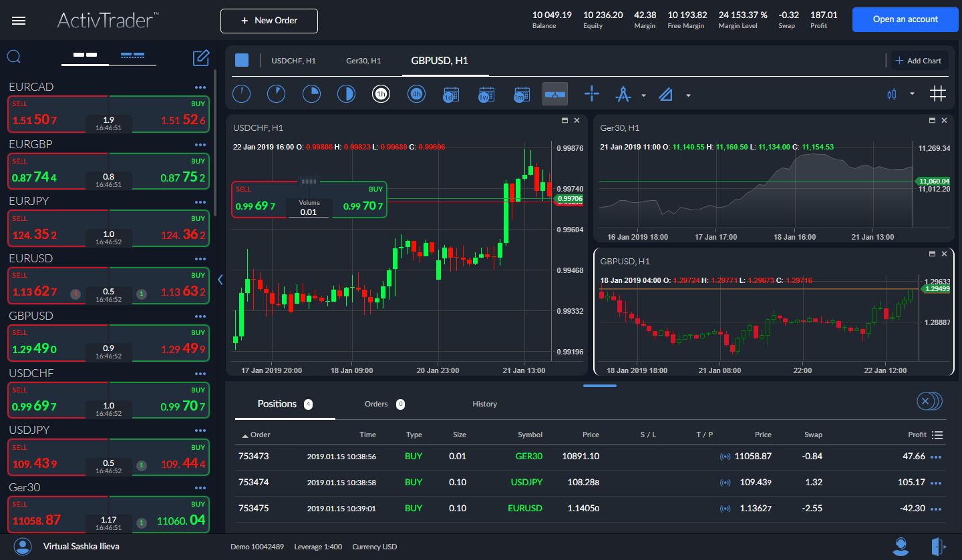The height and width of the screenshot is (560, 962).
Task: Open options dots for order 753473
Action: [x=936, y=457]
